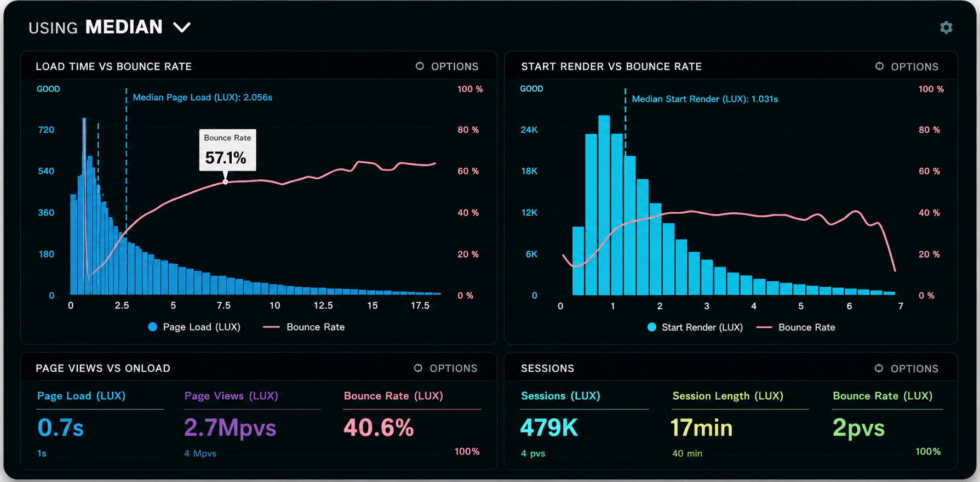Select the Sessions (LUX) metric heading
This screenshot has height=482, width=980.
[560, 396]
